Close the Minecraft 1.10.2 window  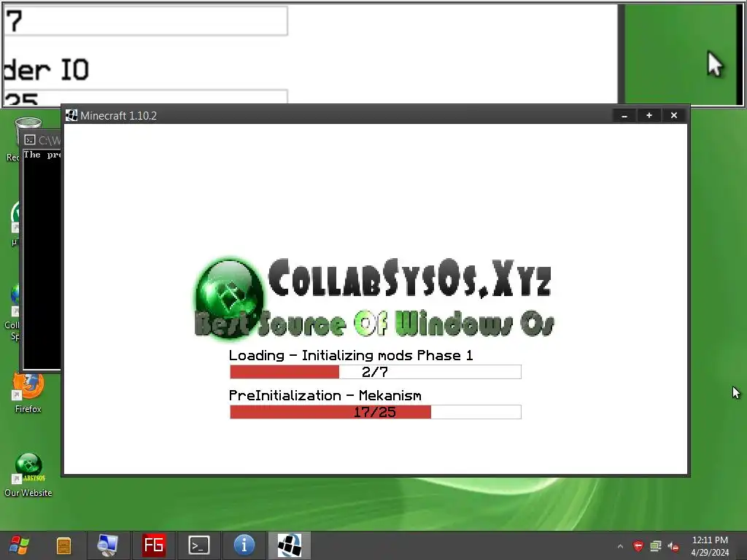[673, 115]
